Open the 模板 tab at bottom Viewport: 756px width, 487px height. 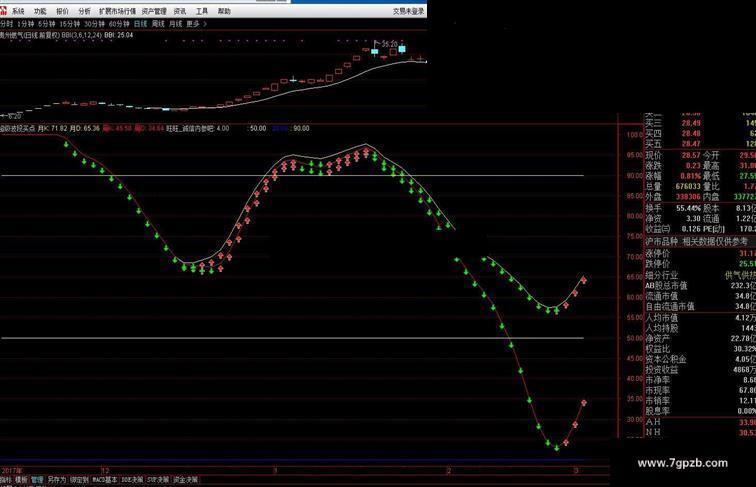pos(21,480)
